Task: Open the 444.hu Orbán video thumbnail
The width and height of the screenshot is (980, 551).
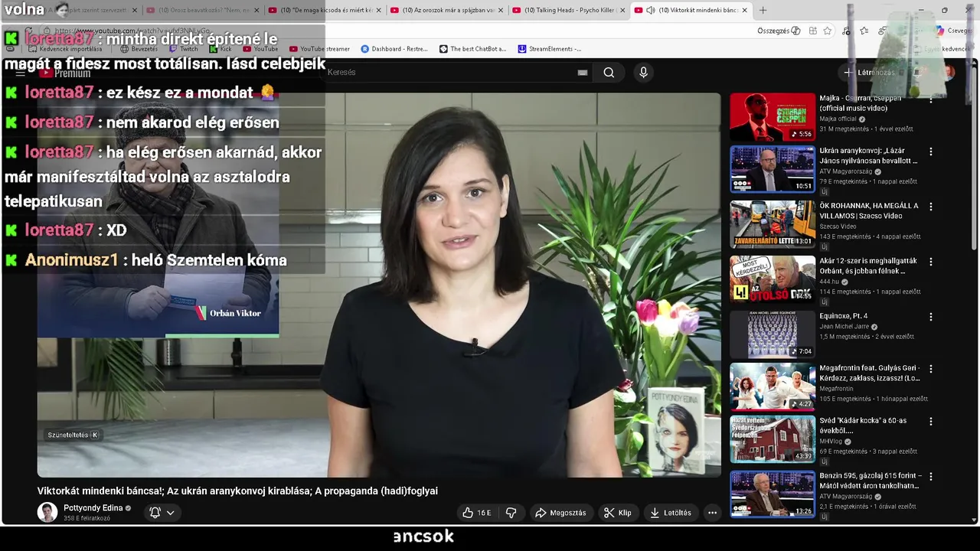Action: click(773, 279)
